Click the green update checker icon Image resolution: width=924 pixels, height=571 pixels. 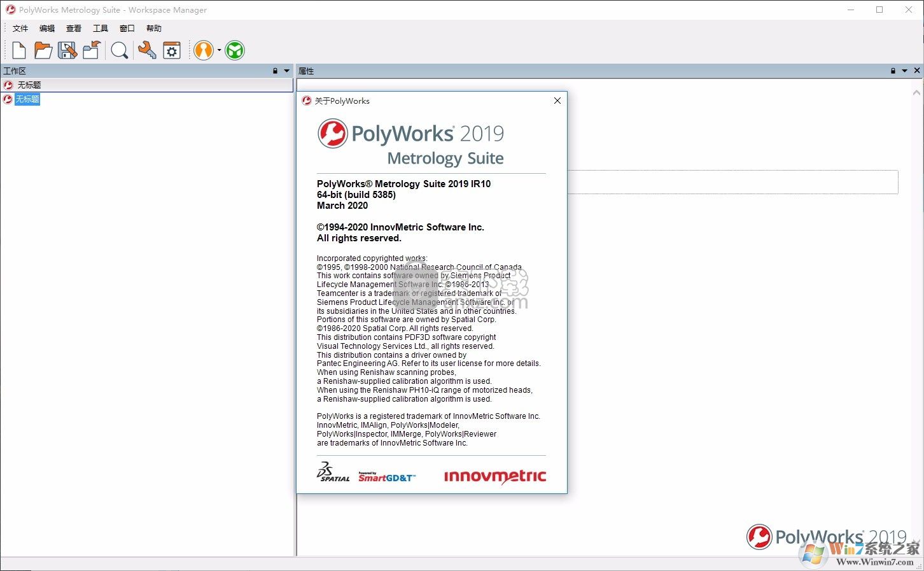tap(234, 50)
